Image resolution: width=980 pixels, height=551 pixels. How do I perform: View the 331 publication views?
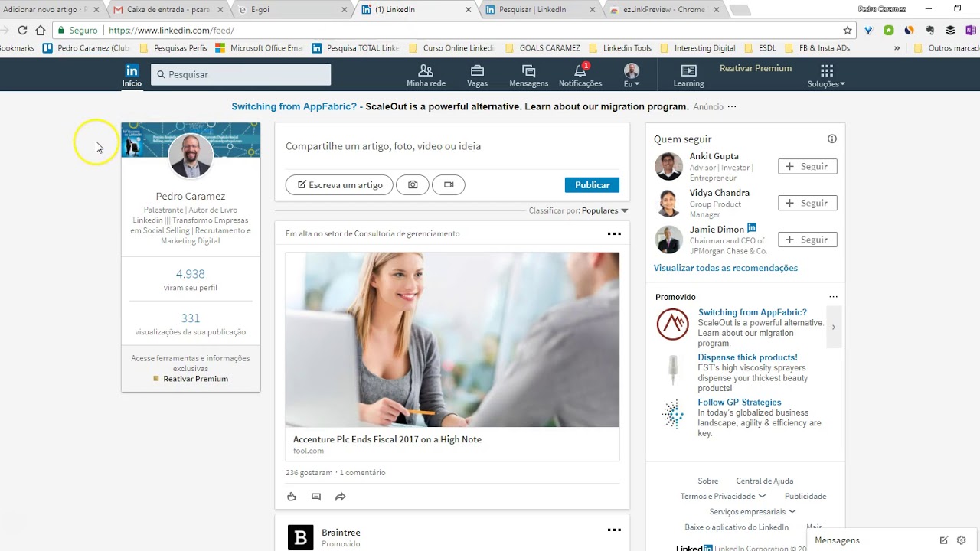pyautogui.click(x=191, y=318)
